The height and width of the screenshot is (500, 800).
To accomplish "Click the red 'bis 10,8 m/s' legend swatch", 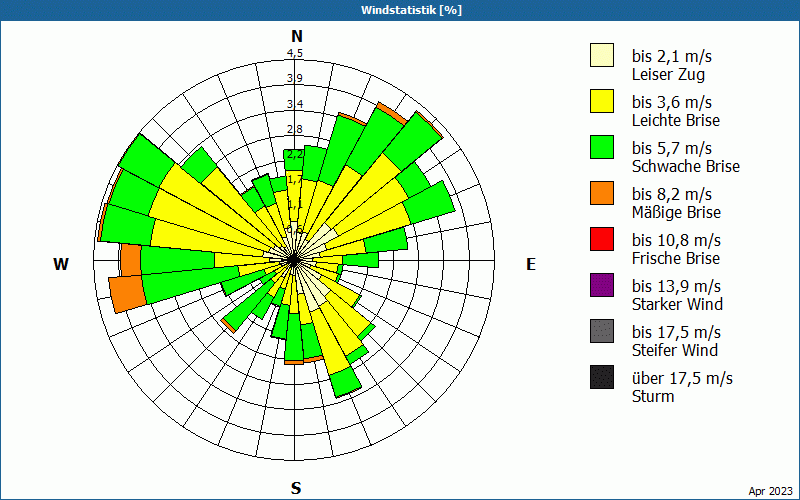I will (x=602, y=239).
